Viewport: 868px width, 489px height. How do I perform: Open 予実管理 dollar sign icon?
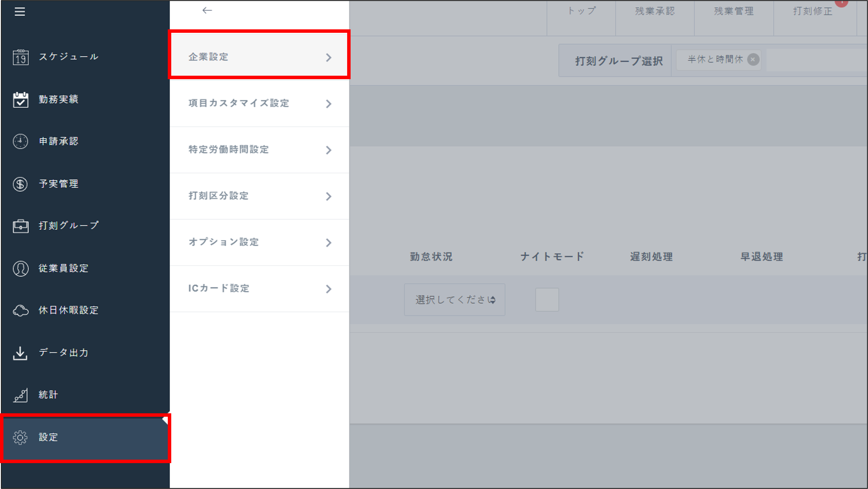[x=20, y=184]
